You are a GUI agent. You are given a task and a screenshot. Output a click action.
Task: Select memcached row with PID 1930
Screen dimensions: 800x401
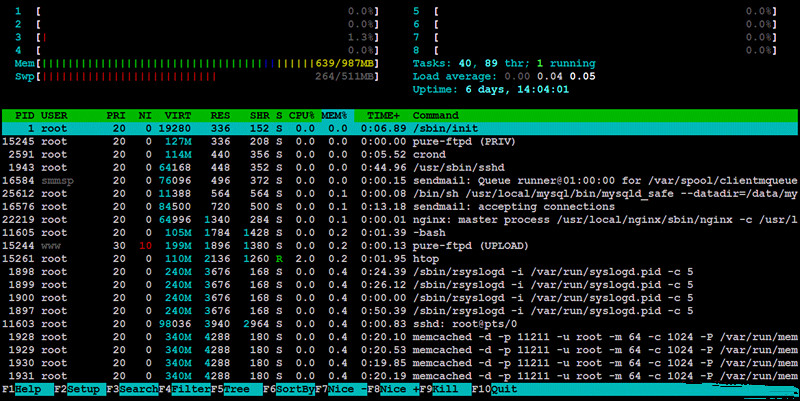coord(399,363)
